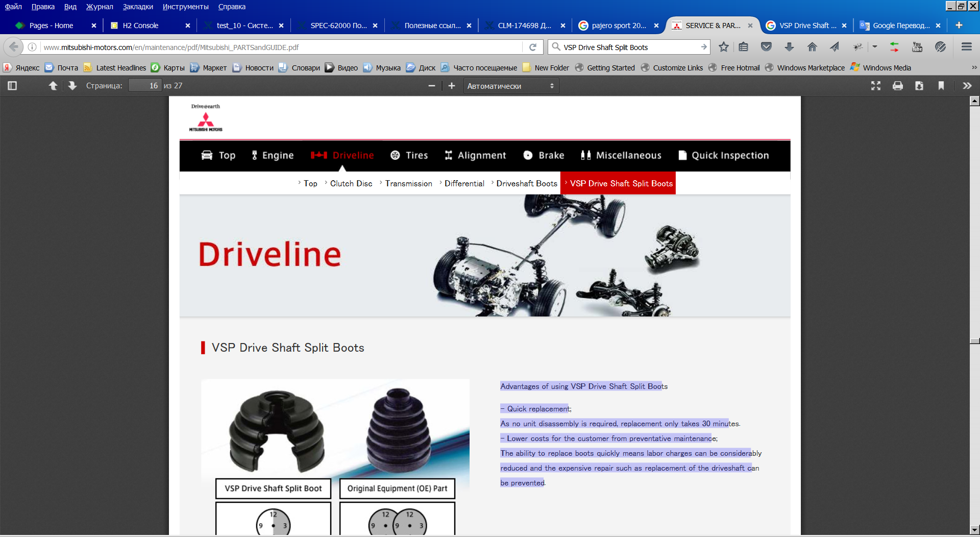Open the Журнал menu
The image size is (980, 537).
coord(99,7)
